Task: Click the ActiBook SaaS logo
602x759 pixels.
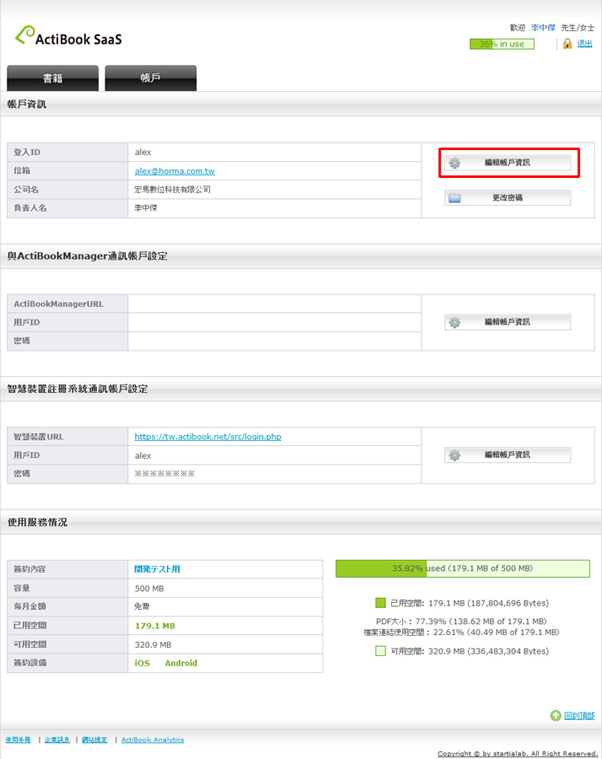Action: point(69,36)
